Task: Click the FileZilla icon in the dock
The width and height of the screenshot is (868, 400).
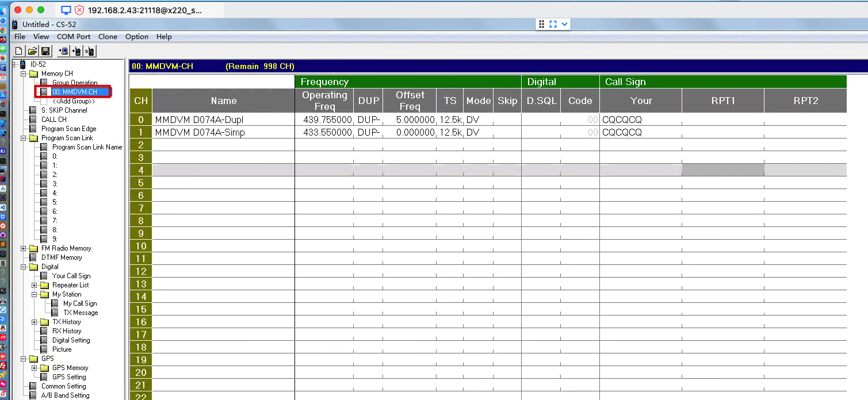Action: (3, 365)
